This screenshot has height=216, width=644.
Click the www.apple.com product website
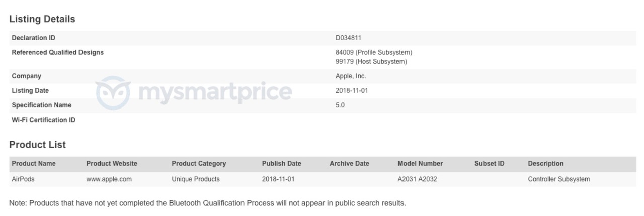pyautogui.click(x=109, y=179)
